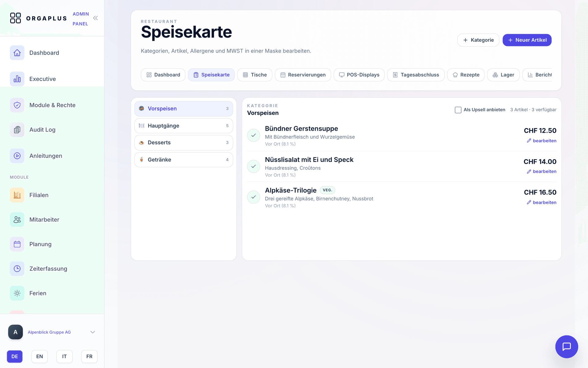Select the Hauptgänge category
Screen dimensions: 588x368
pyautogui.click(x=184, y=126)
